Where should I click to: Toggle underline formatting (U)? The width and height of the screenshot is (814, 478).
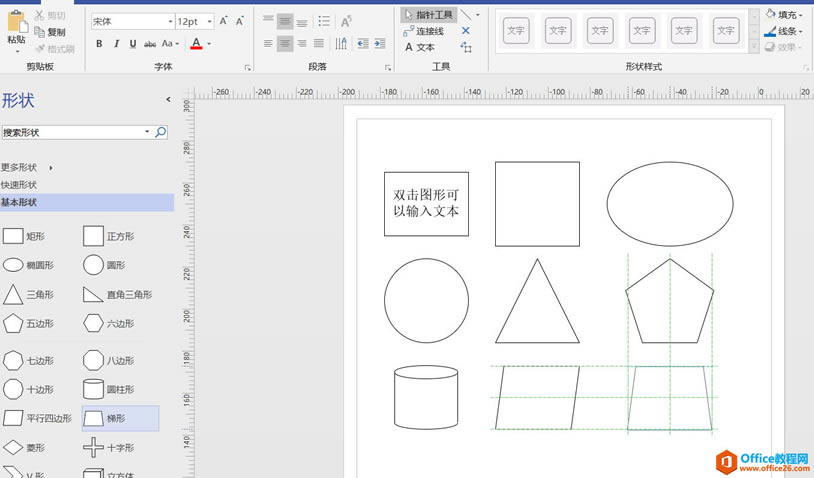[133, 44]
